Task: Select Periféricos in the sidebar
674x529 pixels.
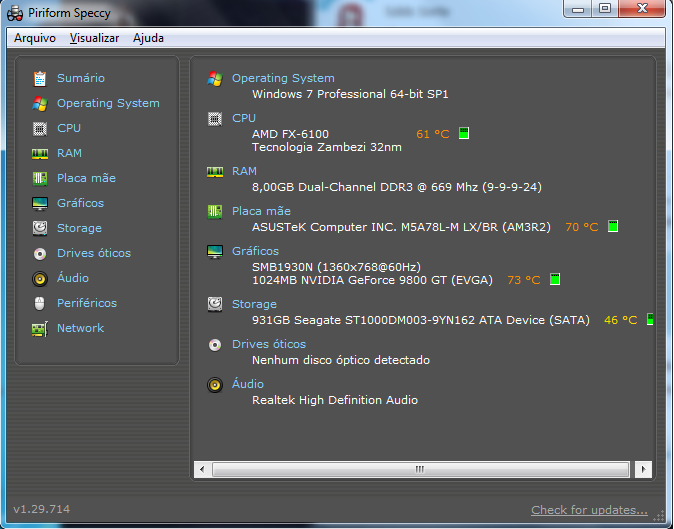Action: (x=87, y=303)
